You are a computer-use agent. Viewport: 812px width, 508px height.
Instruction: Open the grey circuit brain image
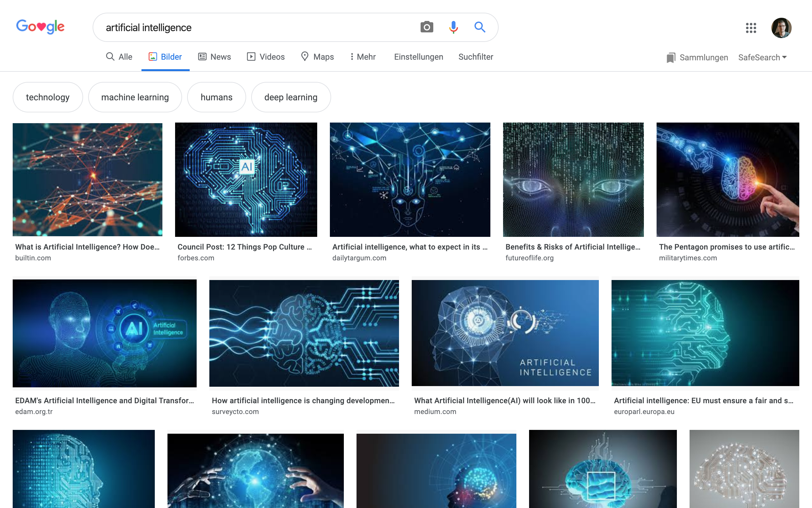[744, 469]
